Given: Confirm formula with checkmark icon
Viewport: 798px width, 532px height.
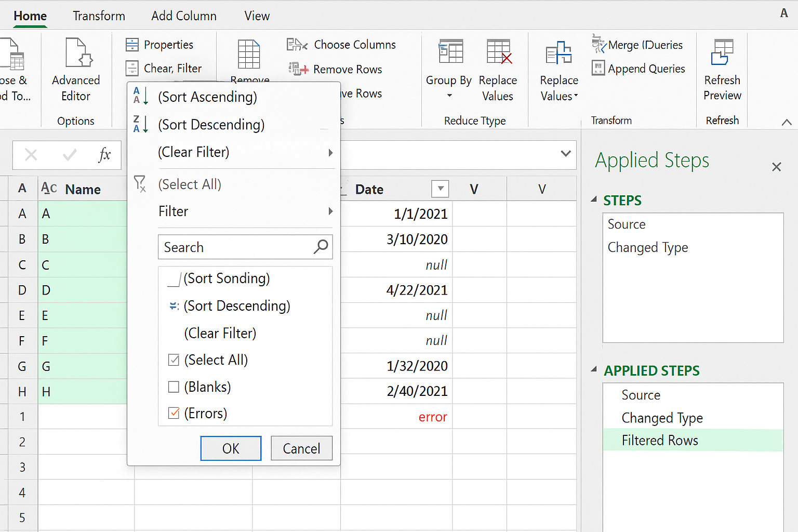Looking at the screenshot, I should [70, 154].
